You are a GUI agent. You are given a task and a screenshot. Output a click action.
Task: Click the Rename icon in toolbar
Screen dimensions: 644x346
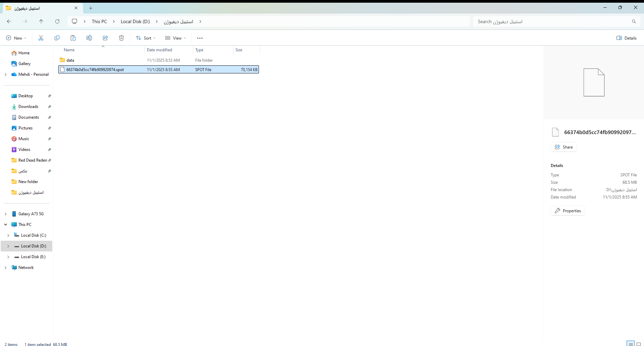89,38
